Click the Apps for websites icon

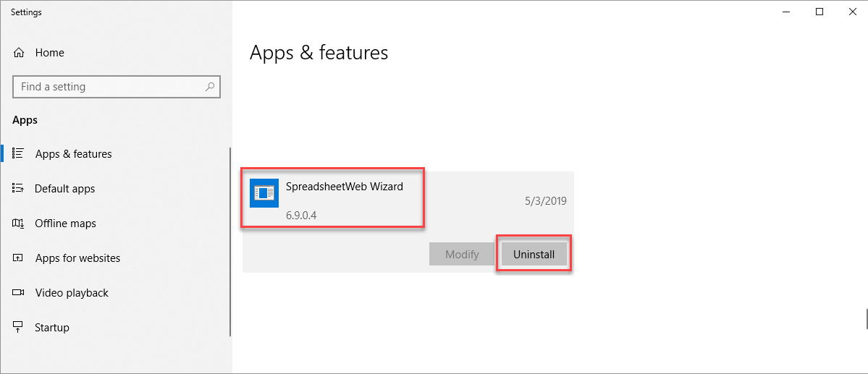(x=17, y=258)
